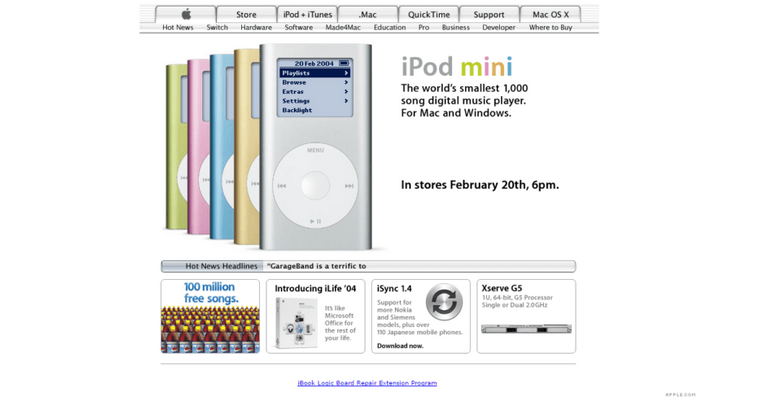Click the previous track symbol on silver iPod
760x397 pixels.
click(x=282, y=186)
